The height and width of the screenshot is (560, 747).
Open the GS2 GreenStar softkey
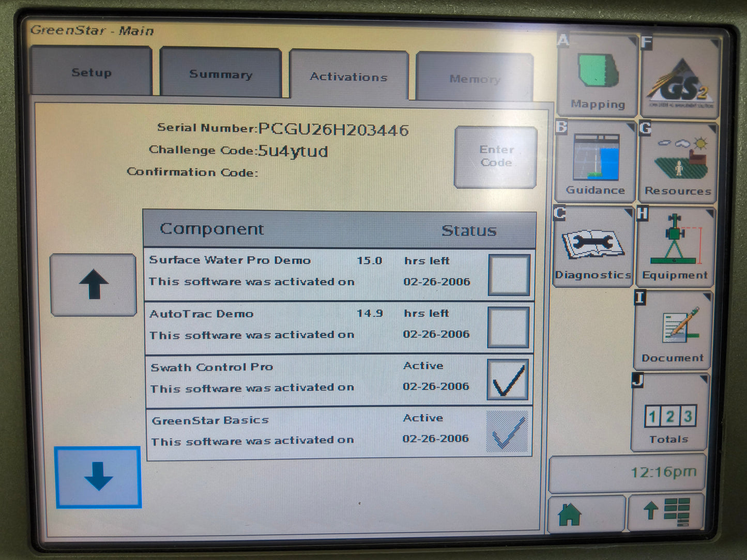pos(680,76)
